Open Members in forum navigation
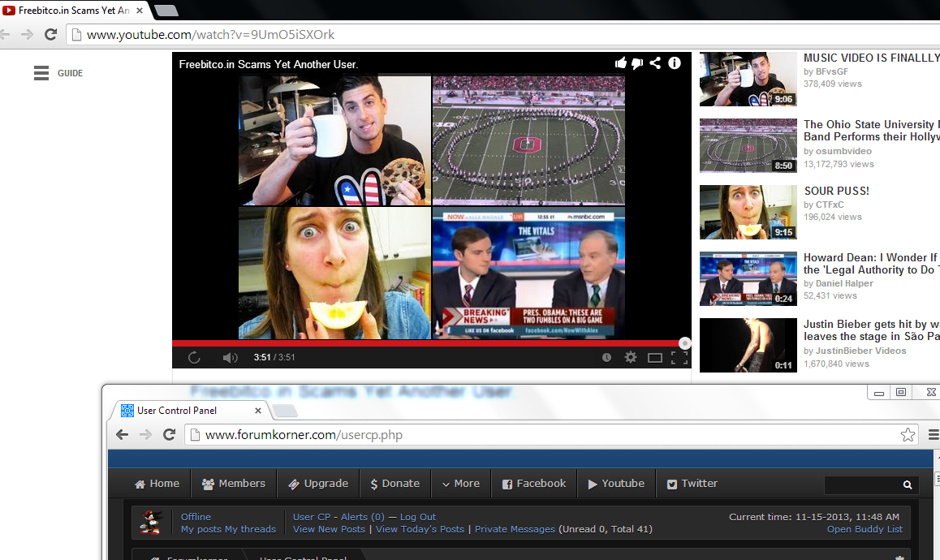 234,484
